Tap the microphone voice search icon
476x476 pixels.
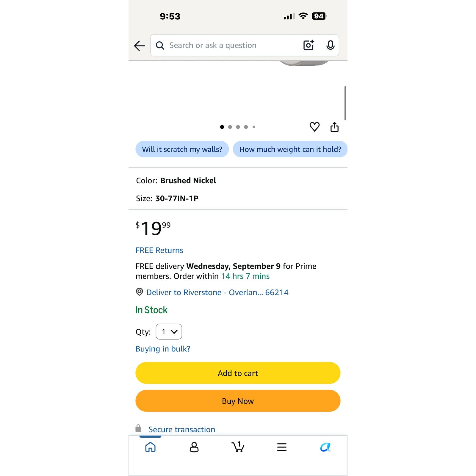[330, 45]
